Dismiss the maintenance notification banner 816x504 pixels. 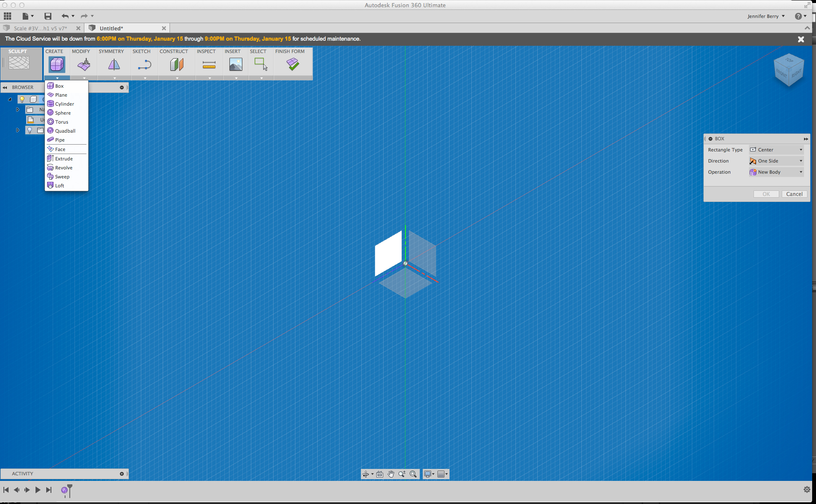[801, 39]
